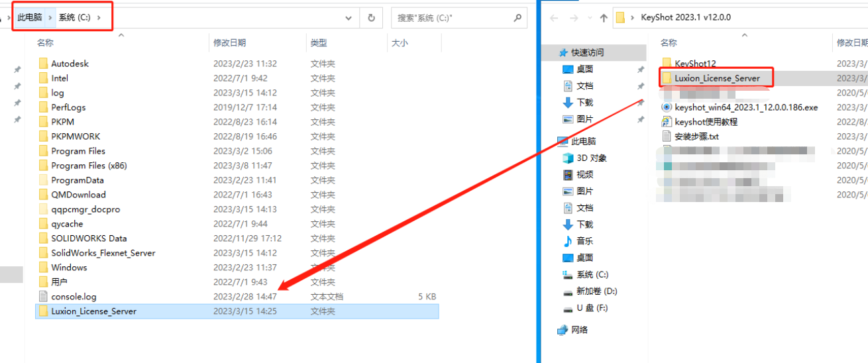
Task: Select the Intel folder icon
Action: tap(44, 78)
